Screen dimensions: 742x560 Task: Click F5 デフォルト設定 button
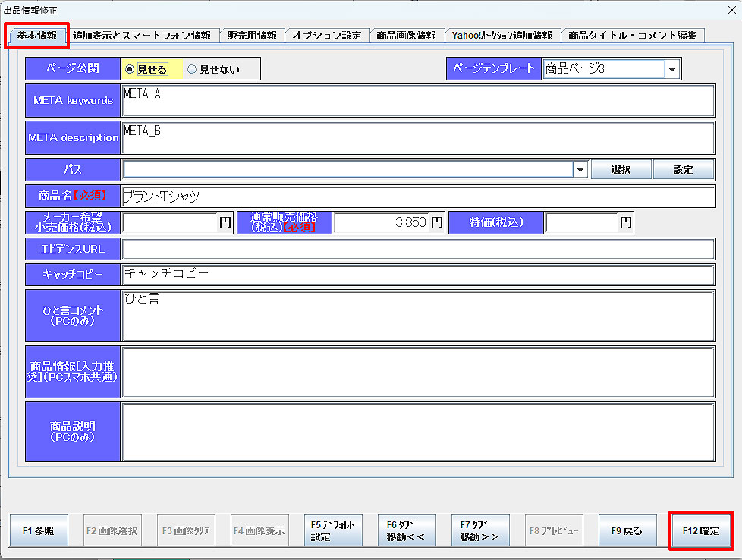(333, 530)
